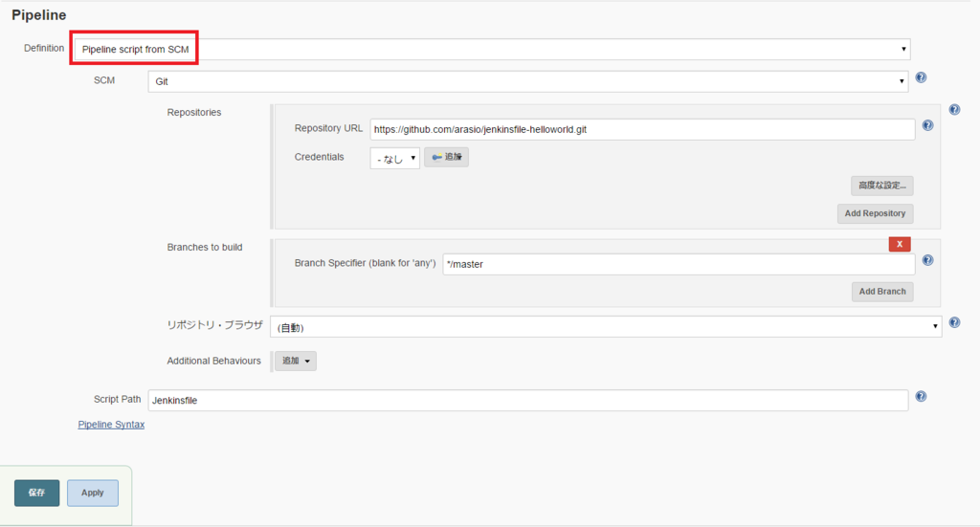980x527 pixels.
Task: Open the Pipeline Syntax link
Action: click(x=111, y=425)
